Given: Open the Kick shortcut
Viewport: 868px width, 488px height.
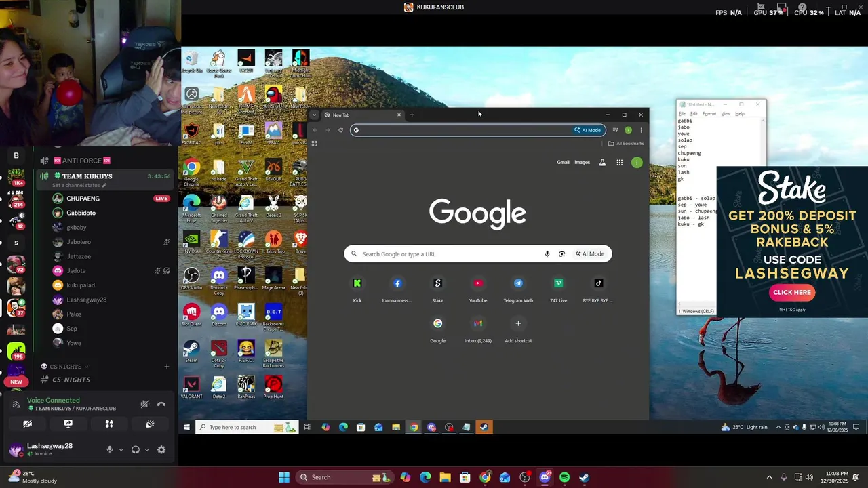Looking at the screenshot, I should pyautogui.click(x=357, y=288).
